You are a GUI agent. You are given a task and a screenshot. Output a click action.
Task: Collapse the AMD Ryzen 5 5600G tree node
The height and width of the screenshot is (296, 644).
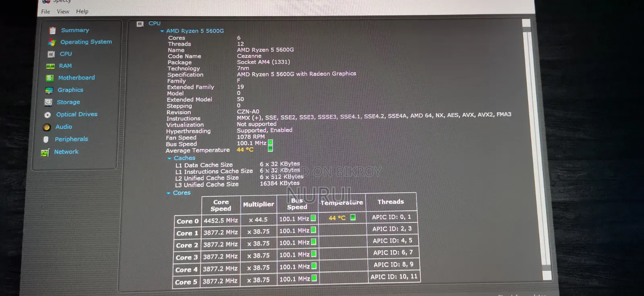pos(162,31)
